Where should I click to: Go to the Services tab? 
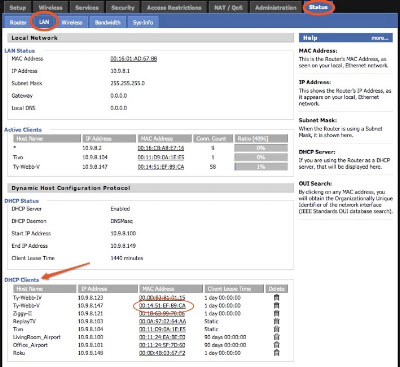pos(87,7)
